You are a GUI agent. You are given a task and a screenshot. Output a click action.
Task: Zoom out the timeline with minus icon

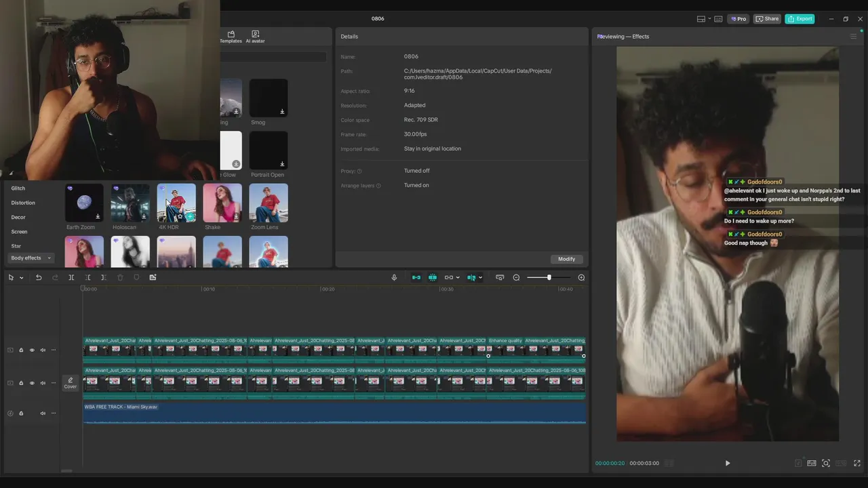[516, 277]
